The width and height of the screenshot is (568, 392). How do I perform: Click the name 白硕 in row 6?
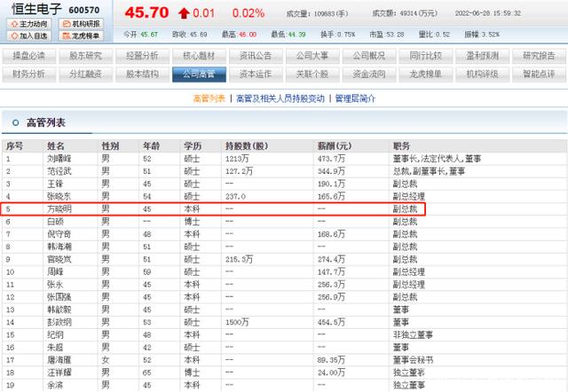[x=55, y=222]
